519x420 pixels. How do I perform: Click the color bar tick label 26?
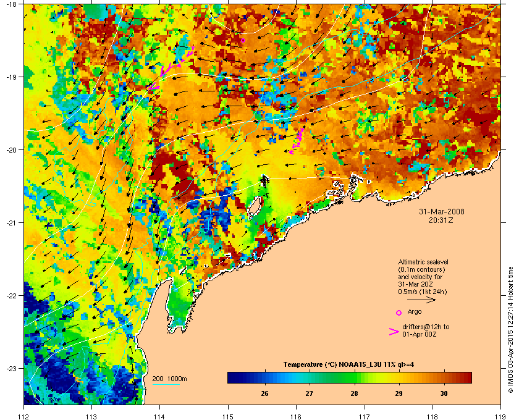point(264,393)
